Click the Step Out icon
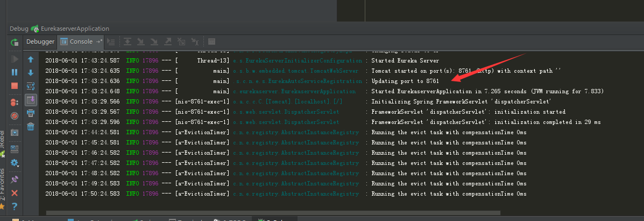This screenshot has width=644, height=221. 167,42
